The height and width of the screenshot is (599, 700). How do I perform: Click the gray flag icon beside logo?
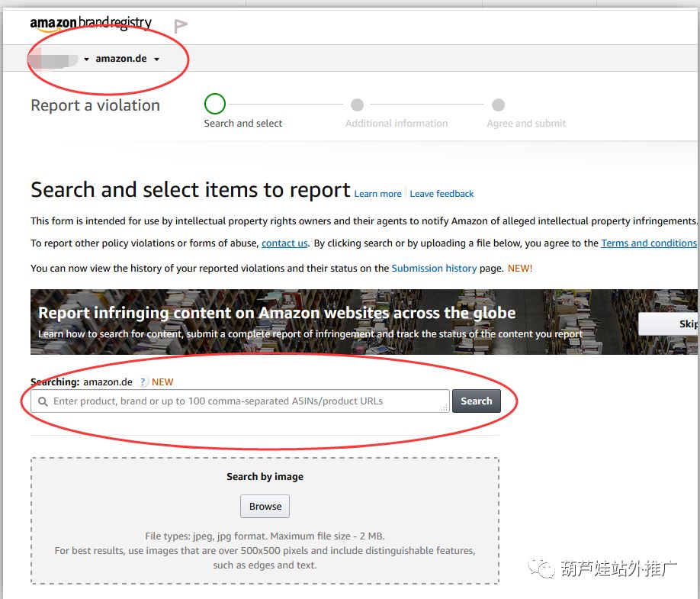[x=181, y=27]
